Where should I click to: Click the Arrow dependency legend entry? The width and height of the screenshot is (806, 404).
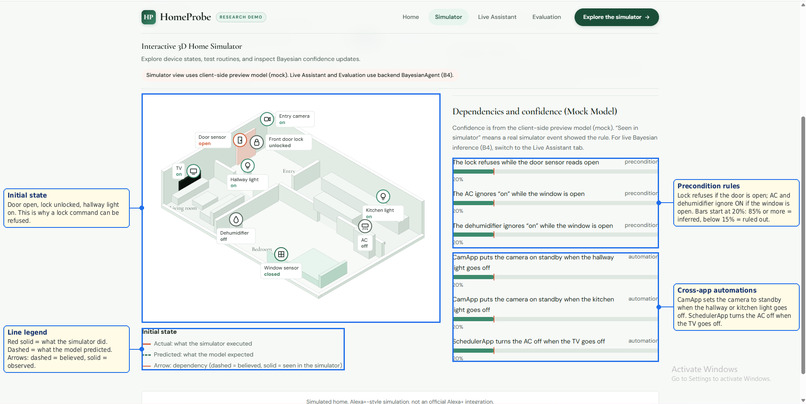click(242, 365)
